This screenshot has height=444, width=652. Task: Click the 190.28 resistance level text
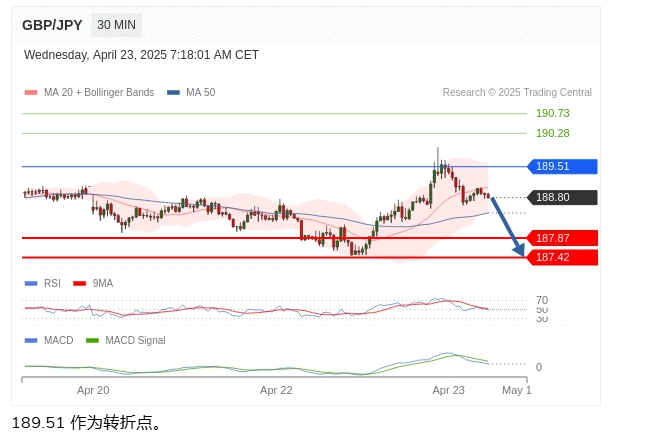pos(553,133)
